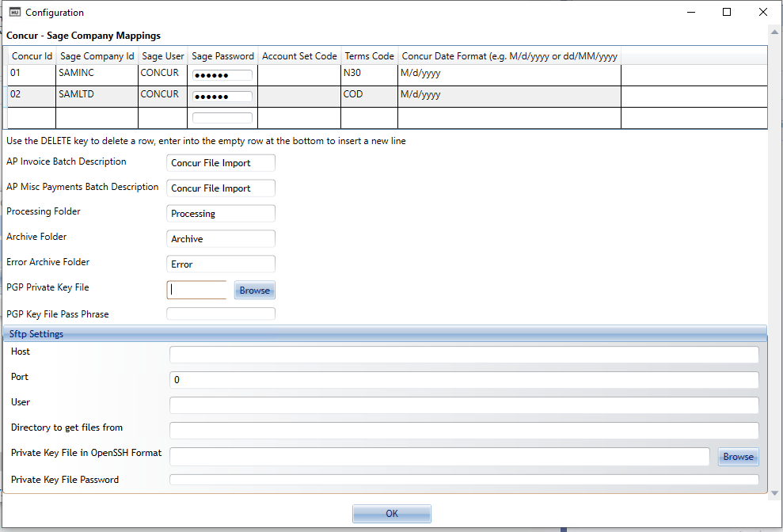Click the scroll up arrow on the vertical scrollbar
The width and height of the screenshot is (783, 532).
[774, 32]
